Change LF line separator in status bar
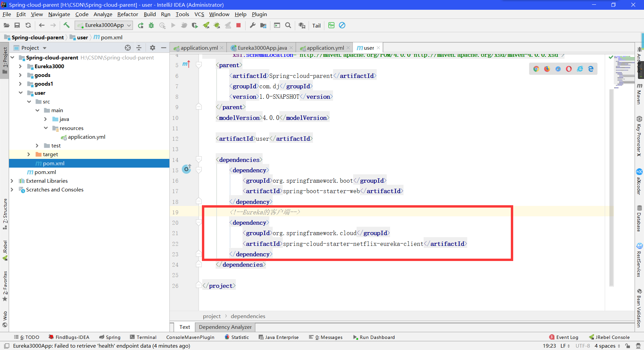 pyautogui.click(x=565, y=346)
